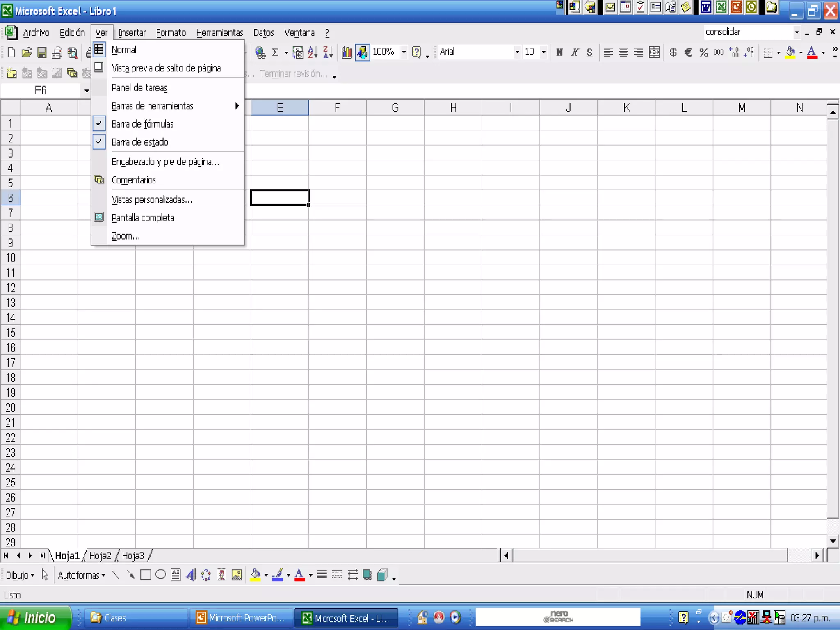
Task: Open the Chart Wizard icon
Action: pos(347,52)
